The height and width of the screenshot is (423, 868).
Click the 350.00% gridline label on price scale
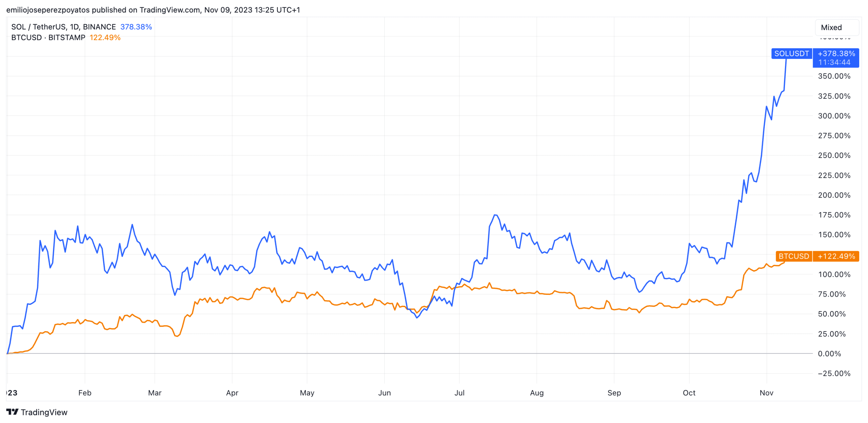point(834,76)
